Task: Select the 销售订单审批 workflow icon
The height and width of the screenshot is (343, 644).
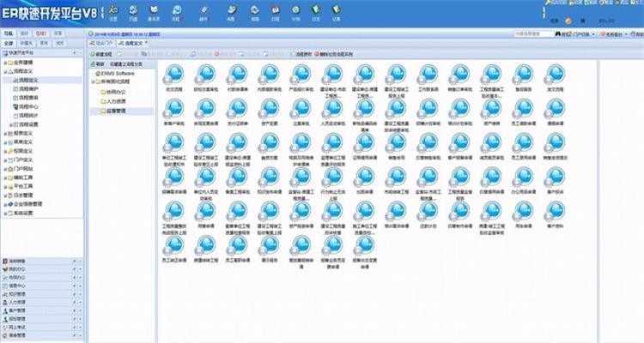Action: [459, 75]
